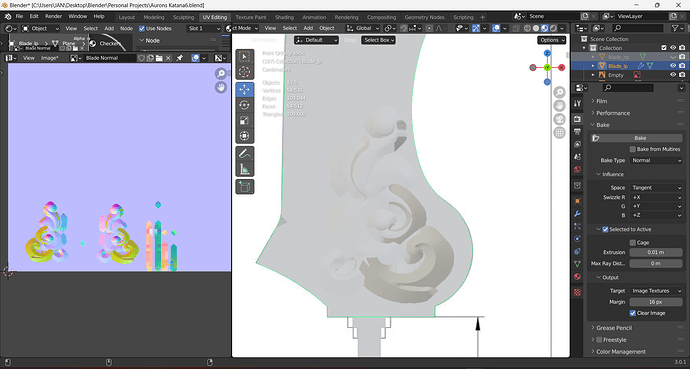Screen dimensions: 690x369
Task: Open the Node menu in node editor
Action: (x=126, y=29)
